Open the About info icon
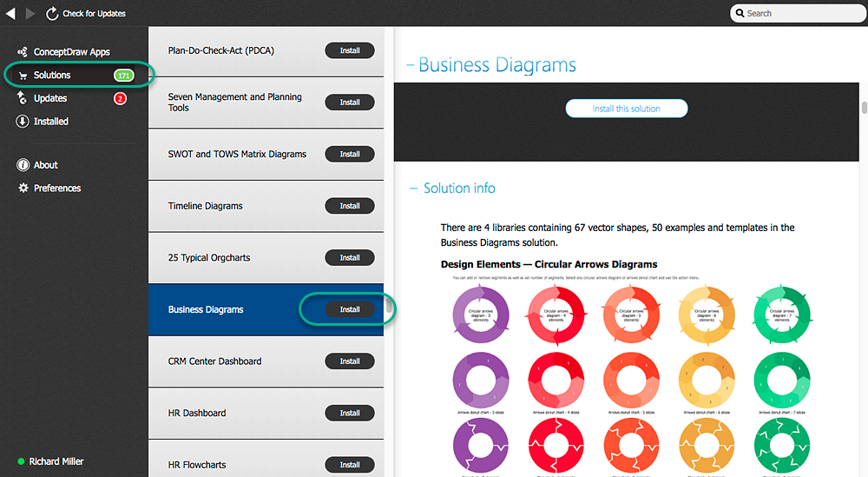This screenshot has width=868, height=477. pyautogui.click(x=23, y=165)
